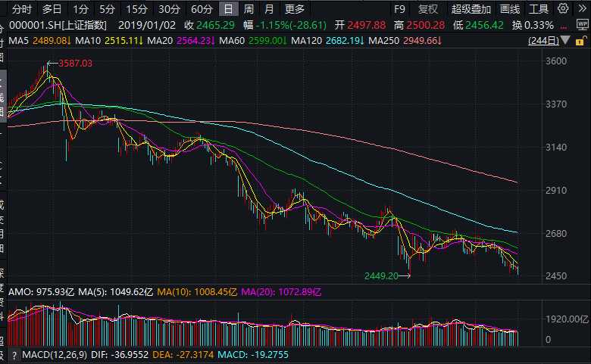Click the MA120 2682.19 indicator label
The height and width of the screenshot is (364, 591).
327,41
